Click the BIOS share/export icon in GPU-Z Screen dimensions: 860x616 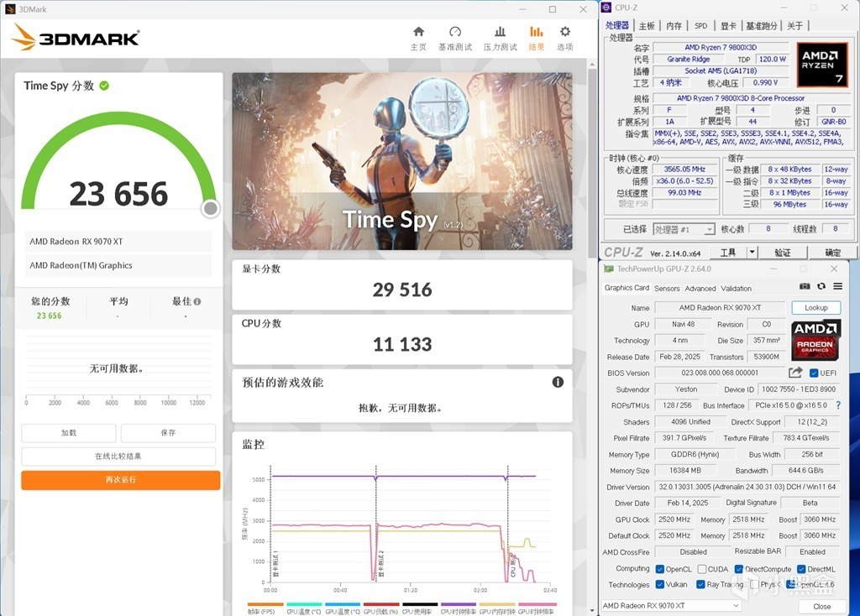[795, 373]
